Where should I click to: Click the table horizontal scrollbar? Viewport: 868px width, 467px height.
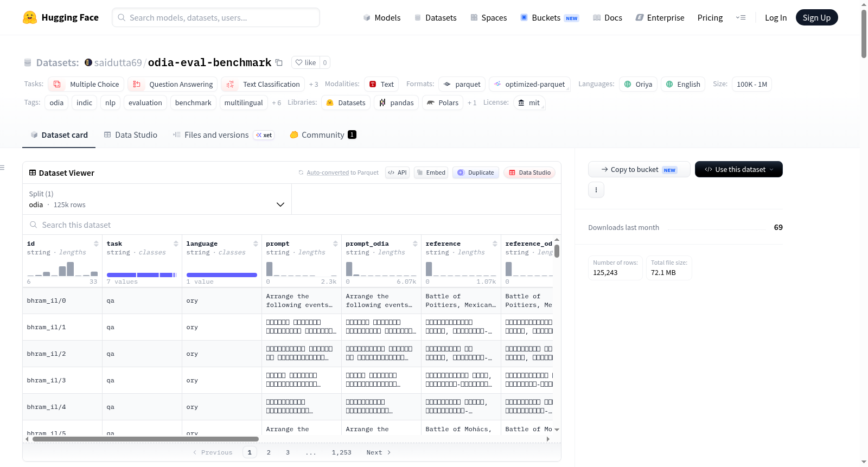(x=145, y=439)
